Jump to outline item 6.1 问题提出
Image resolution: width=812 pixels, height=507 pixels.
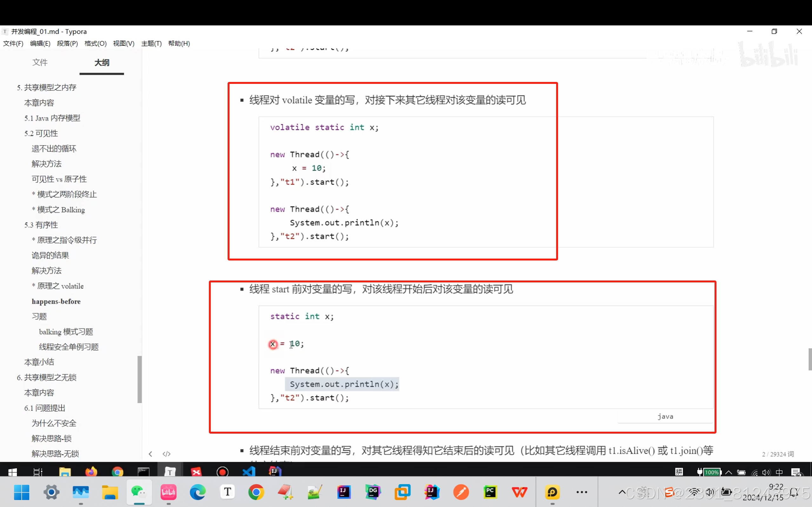[x=44, y=408]
